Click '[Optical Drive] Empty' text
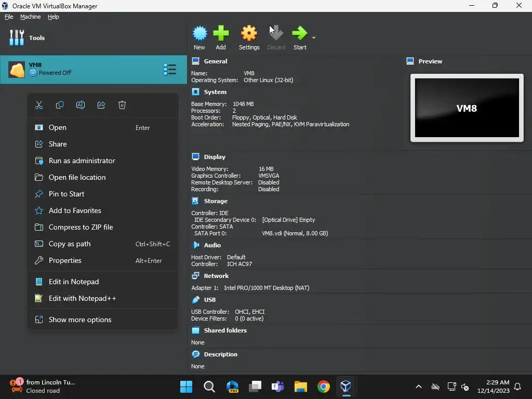This screenshot has height=399, width=532. point(288,220)
